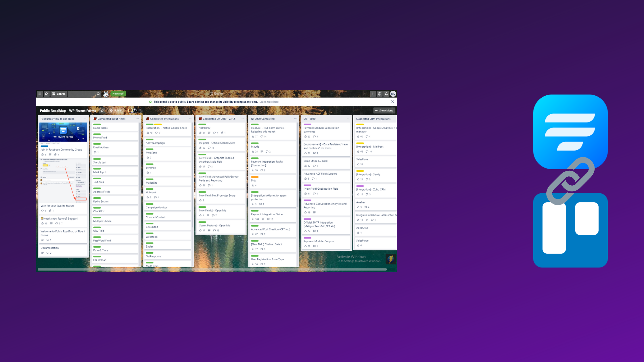Image resolution: width=644 pixels, height=362 pixels.
Task: Open the notifications bell
Action: coord(386,94)
